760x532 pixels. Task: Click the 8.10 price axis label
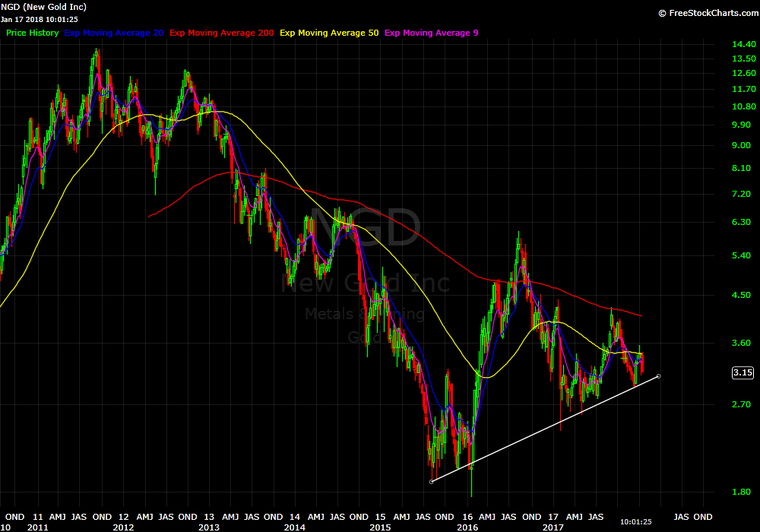741,168
